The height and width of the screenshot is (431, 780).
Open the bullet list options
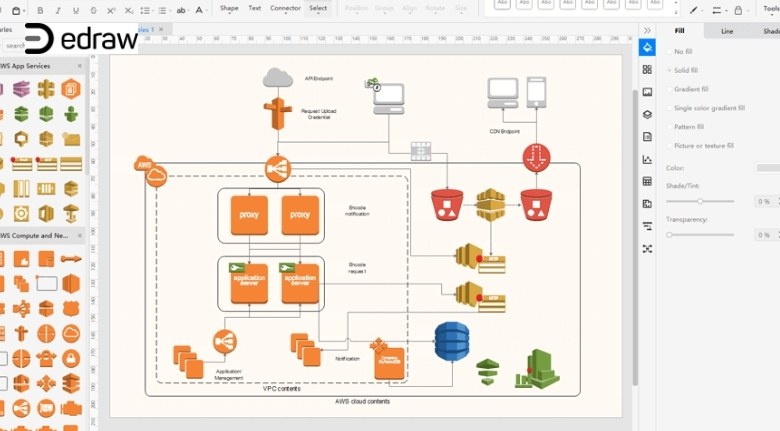pyautogui.click(x=163, y=10)
